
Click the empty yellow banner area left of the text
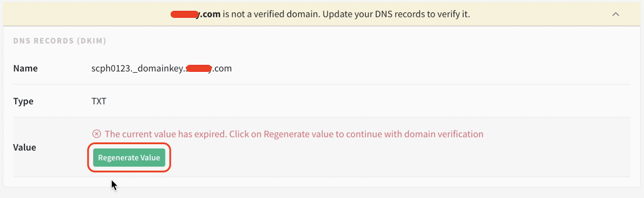tap(87, 14)
